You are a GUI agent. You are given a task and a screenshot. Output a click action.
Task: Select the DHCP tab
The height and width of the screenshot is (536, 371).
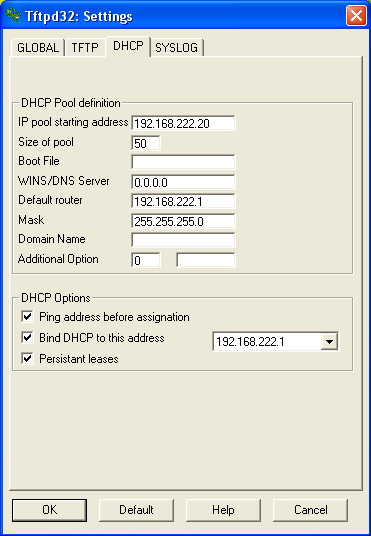[x=128, y=46]
